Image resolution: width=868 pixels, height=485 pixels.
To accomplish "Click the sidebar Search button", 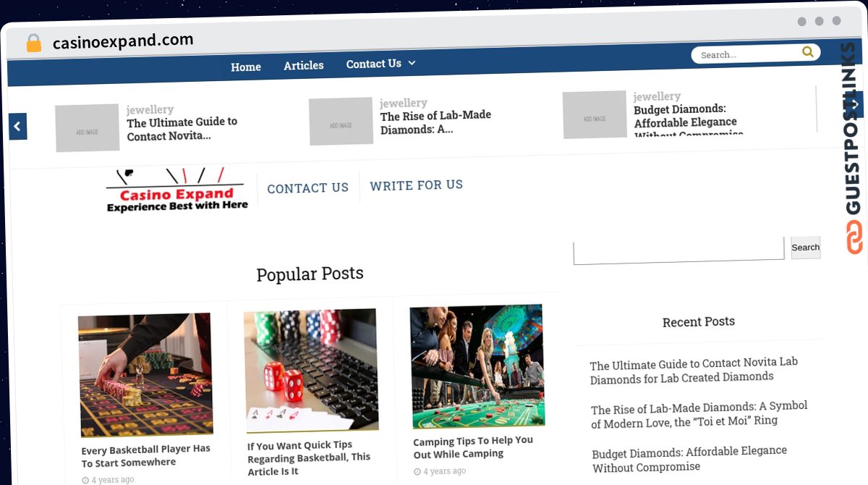I will 805,247.
